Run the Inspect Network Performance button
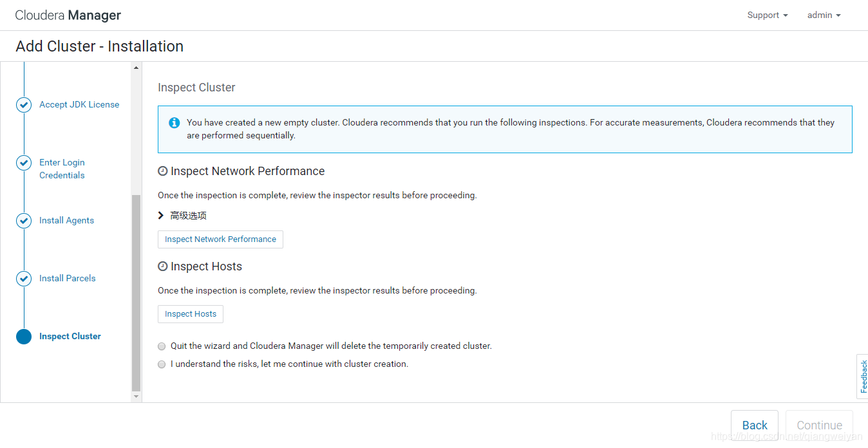The height and width of the screenshot is (448, 868). click(x=220, y=239)
